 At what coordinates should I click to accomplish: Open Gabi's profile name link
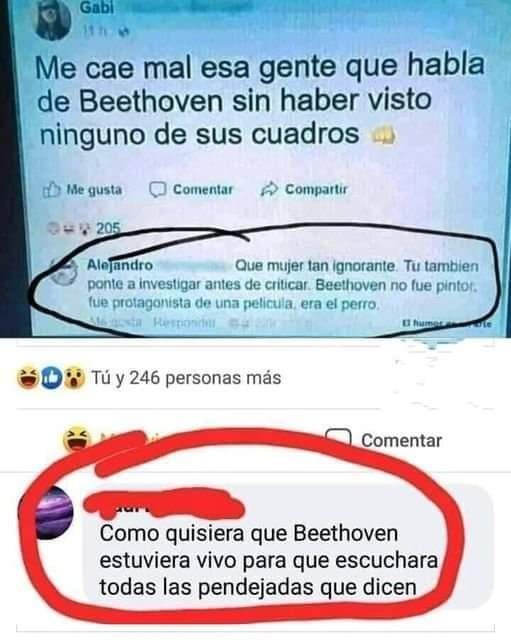coord(97,7)
